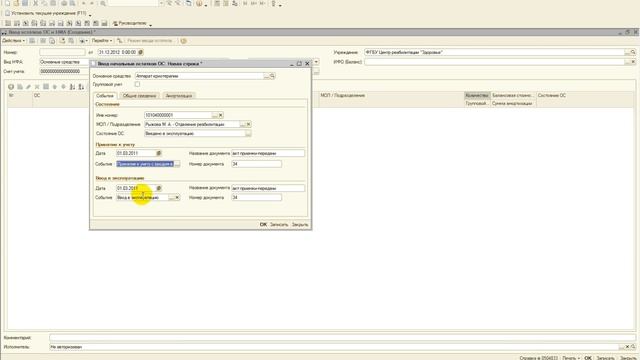640x360 pixels.
Task: Click OK at bottom of main document
Action: 588,358
